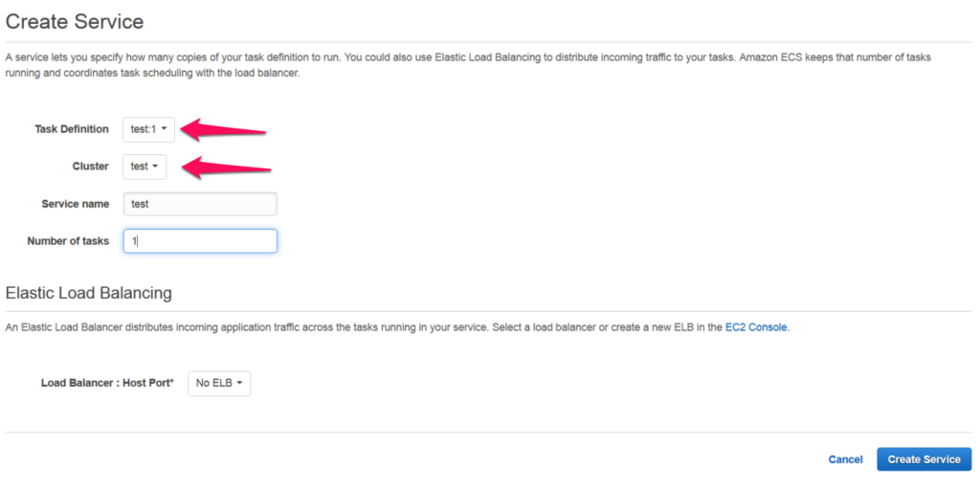
Task: Click the Elastic Load Balancing section heading
Action: pyautogui.click(x=88, y=293)
